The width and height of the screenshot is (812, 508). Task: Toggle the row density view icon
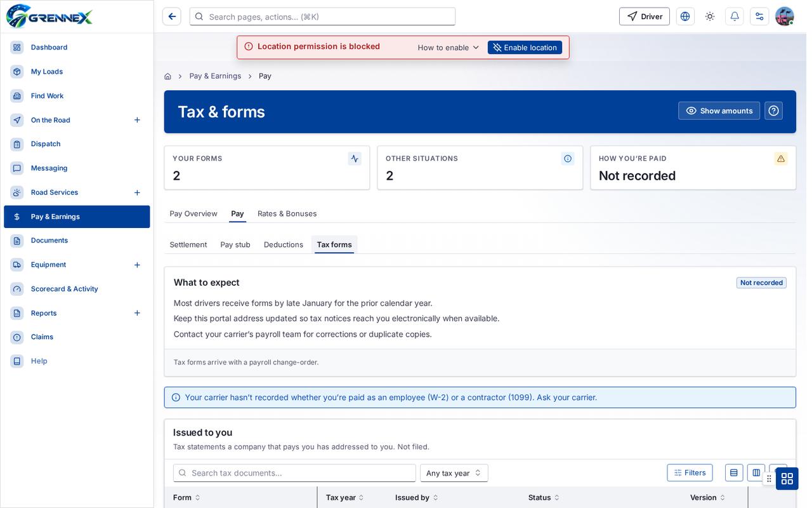point(734,473)
